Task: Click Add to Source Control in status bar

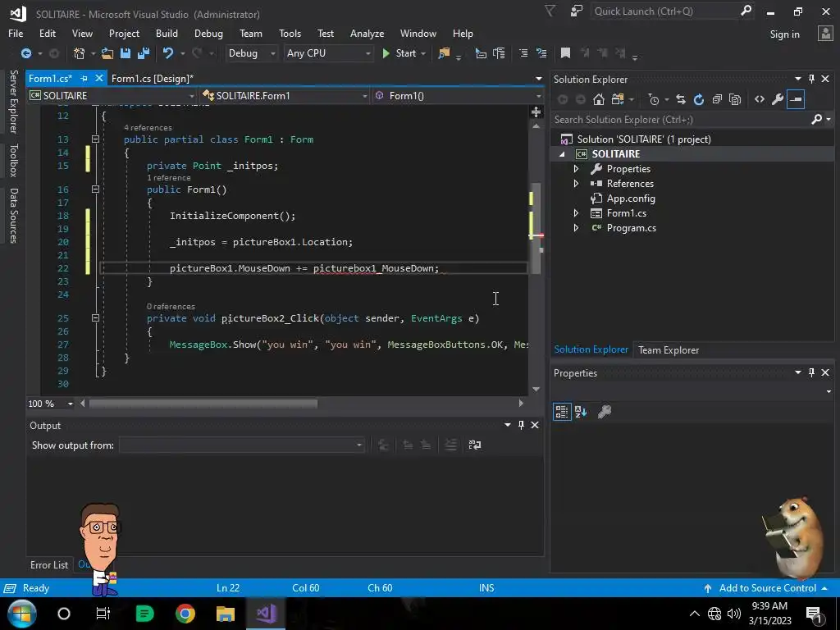Action: point(767,587)
